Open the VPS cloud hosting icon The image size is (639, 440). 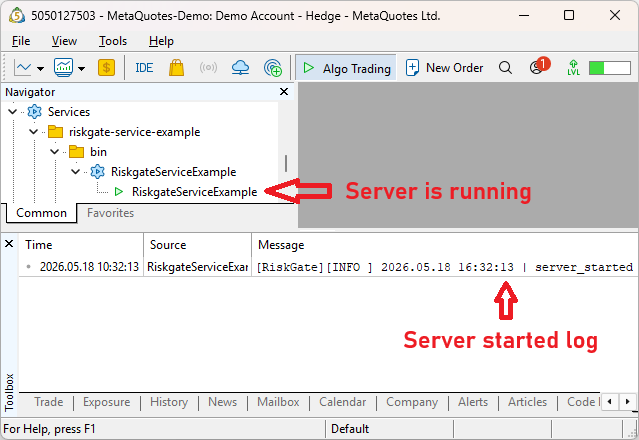pos(240,68)
